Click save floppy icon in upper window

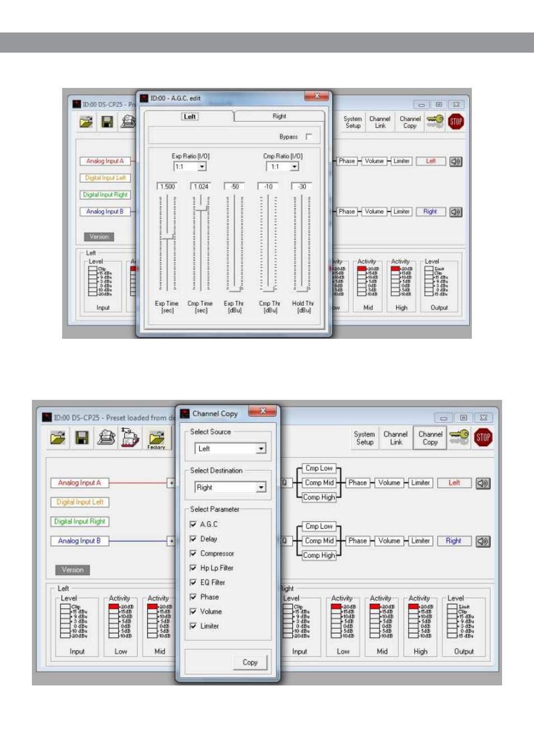[107, 122]
